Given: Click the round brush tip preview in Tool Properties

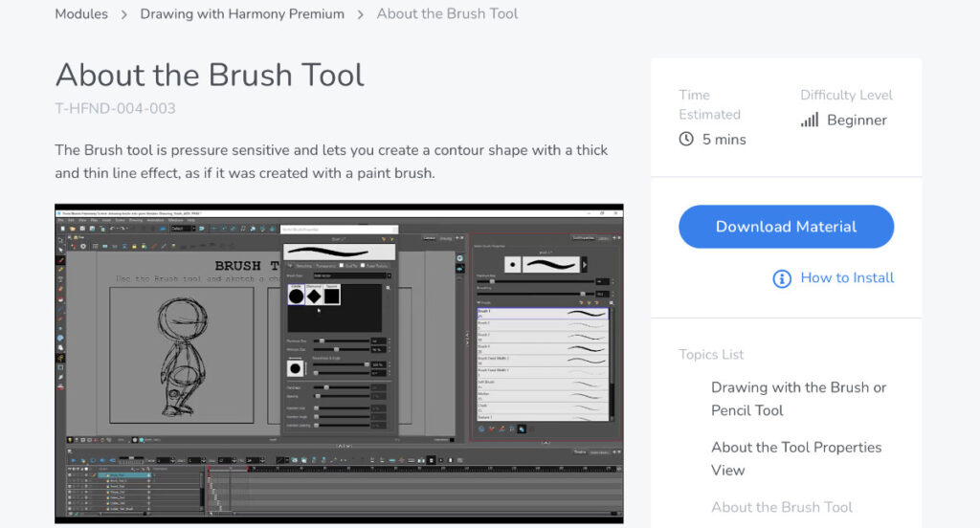Looking at the screenshot, I should (513, 264).
